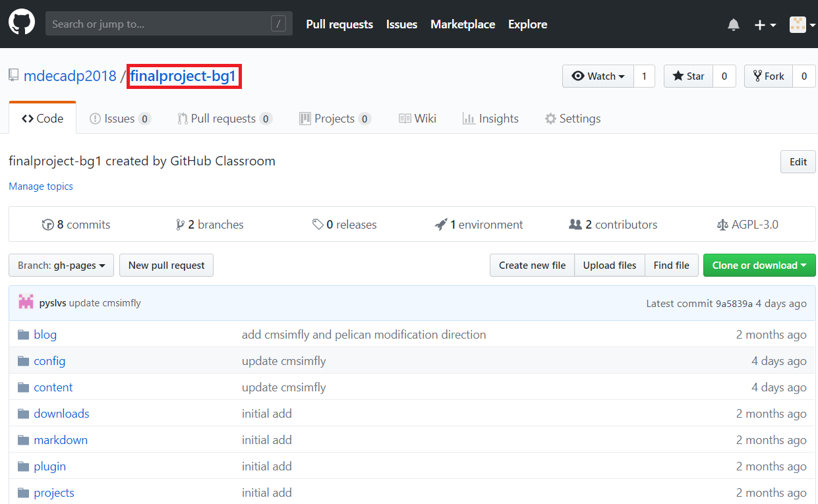Open the repository Pull requests tab
Viewport: 818px width, 504px height.
click(x=225, y=119)
